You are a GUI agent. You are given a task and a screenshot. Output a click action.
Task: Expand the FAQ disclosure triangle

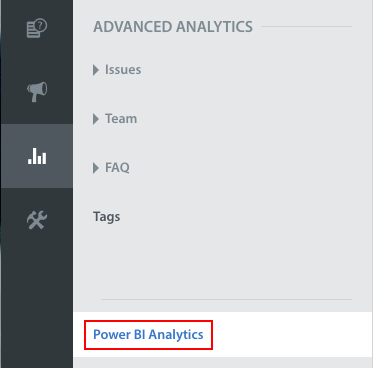tap(96, 168)
